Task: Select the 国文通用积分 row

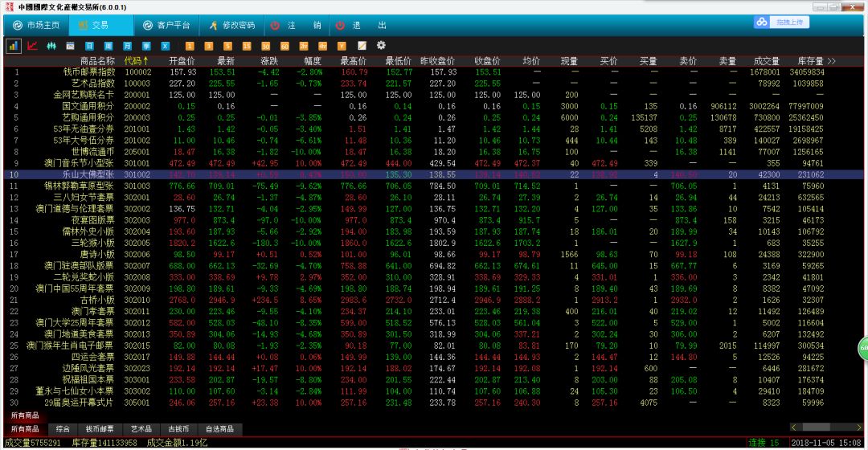Action: tap(433, 106)
